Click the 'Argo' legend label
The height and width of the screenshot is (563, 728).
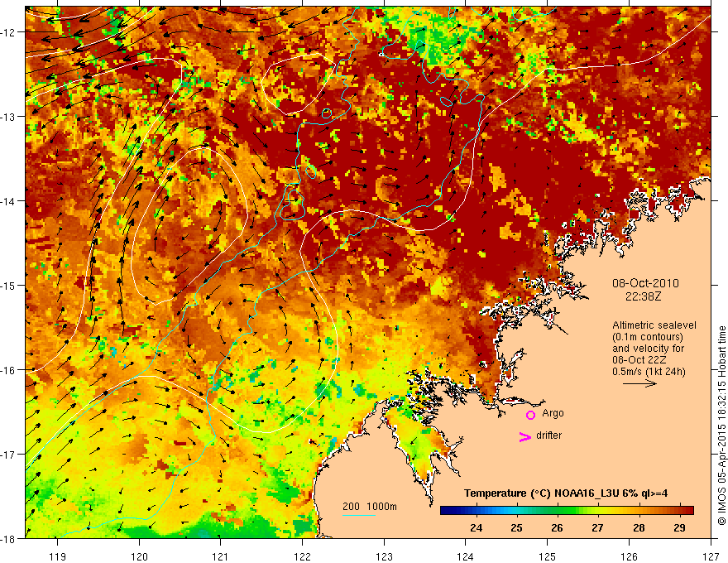[553, 413]
